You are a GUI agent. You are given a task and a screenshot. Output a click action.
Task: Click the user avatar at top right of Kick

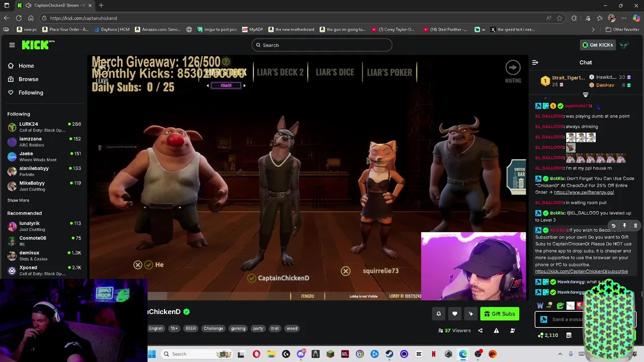pos(624,45)
